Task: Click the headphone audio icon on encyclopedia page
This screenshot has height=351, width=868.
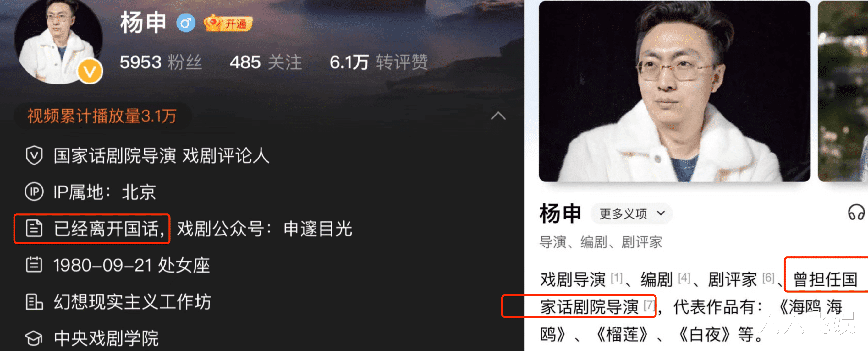Action: point(856,213)
